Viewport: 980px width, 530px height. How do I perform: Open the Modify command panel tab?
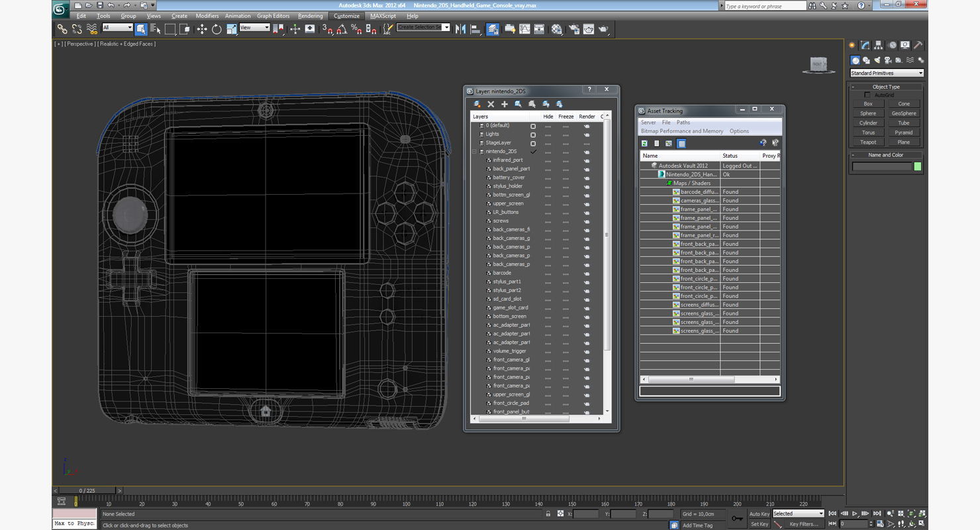click(x=865, y=46)
